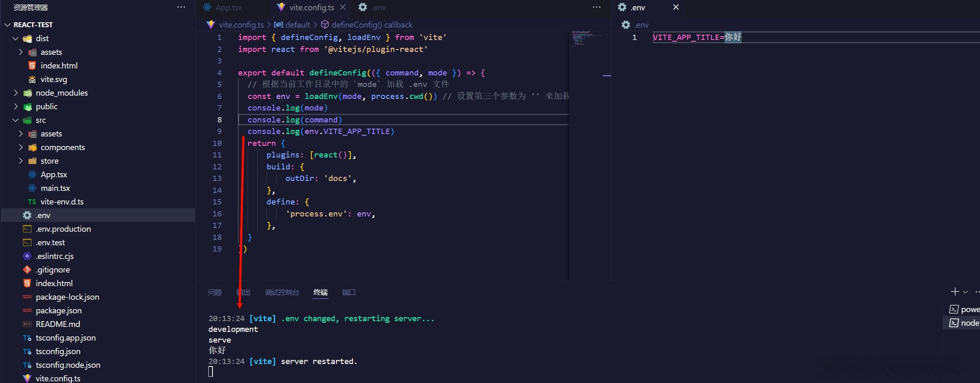Collapse the src folder

pyautogui.click(x=16, y=120)
